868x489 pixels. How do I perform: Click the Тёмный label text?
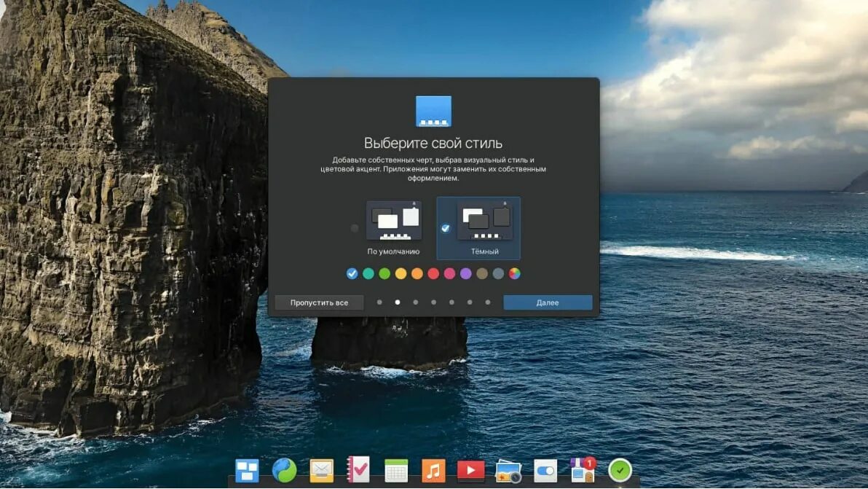point(485,251)
